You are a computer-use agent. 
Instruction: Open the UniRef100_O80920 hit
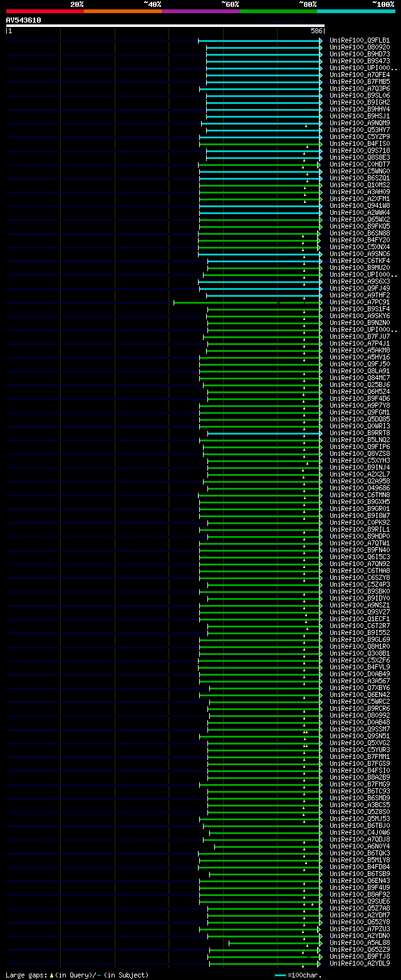tap(360, 47)
